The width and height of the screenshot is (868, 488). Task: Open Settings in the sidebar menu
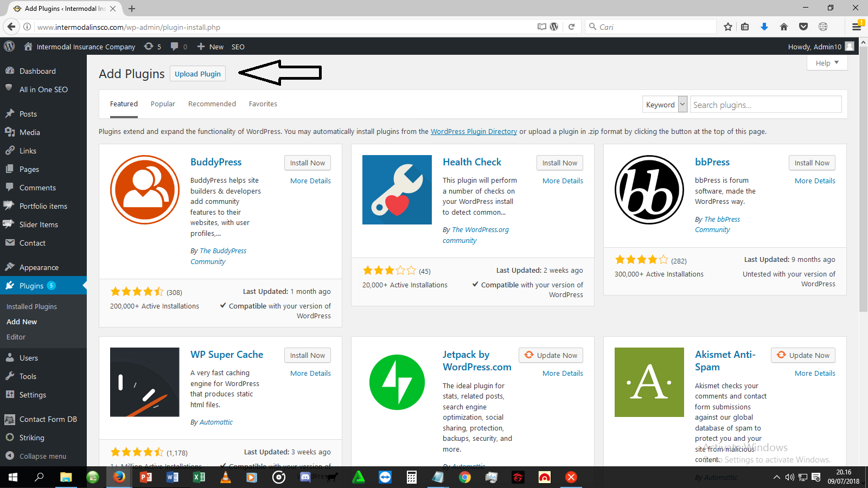[x=43, y=395]
